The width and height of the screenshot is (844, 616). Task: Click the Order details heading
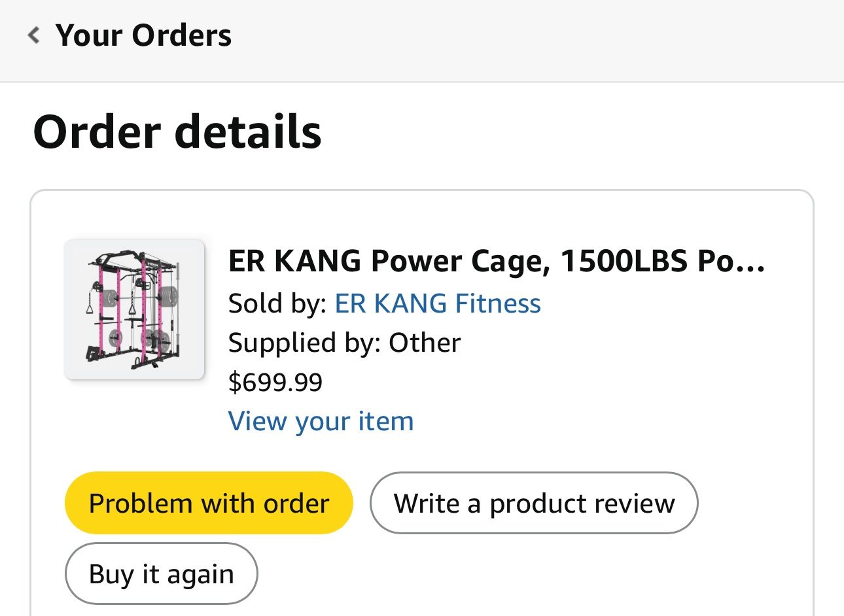click(x=177, y=132)
